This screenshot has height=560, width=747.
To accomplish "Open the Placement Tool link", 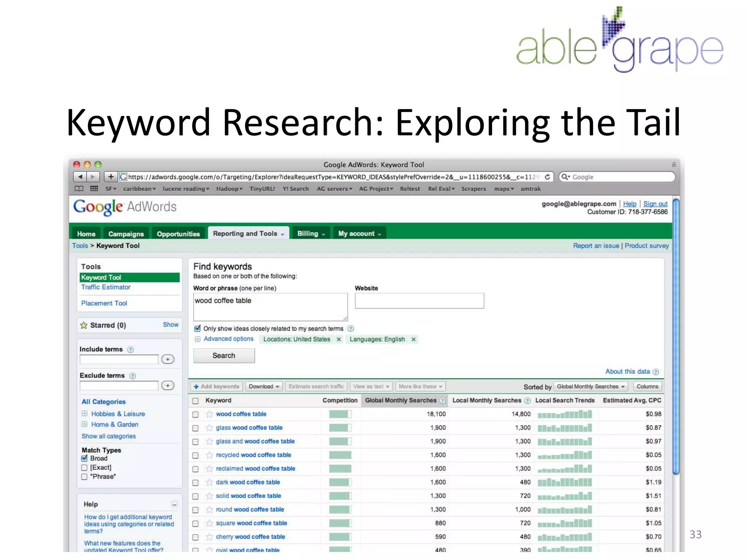I will click(104, 303).
